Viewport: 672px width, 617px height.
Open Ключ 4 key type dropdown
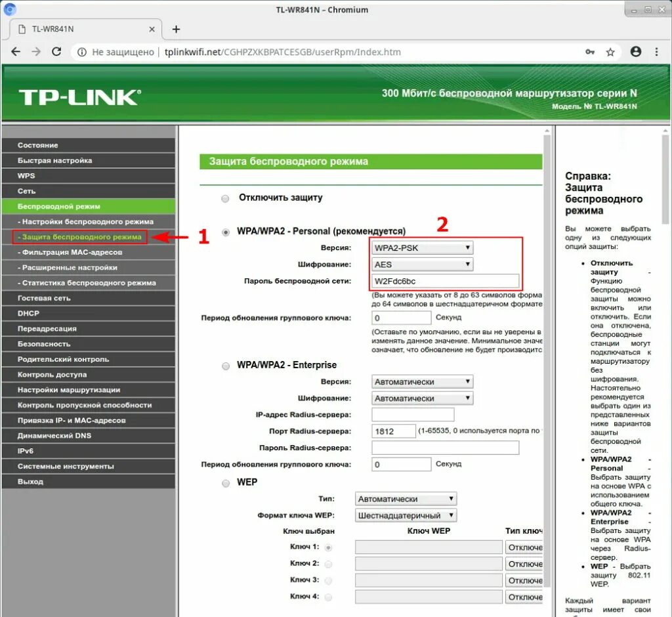pyautogui.click(x=524, y=597)
